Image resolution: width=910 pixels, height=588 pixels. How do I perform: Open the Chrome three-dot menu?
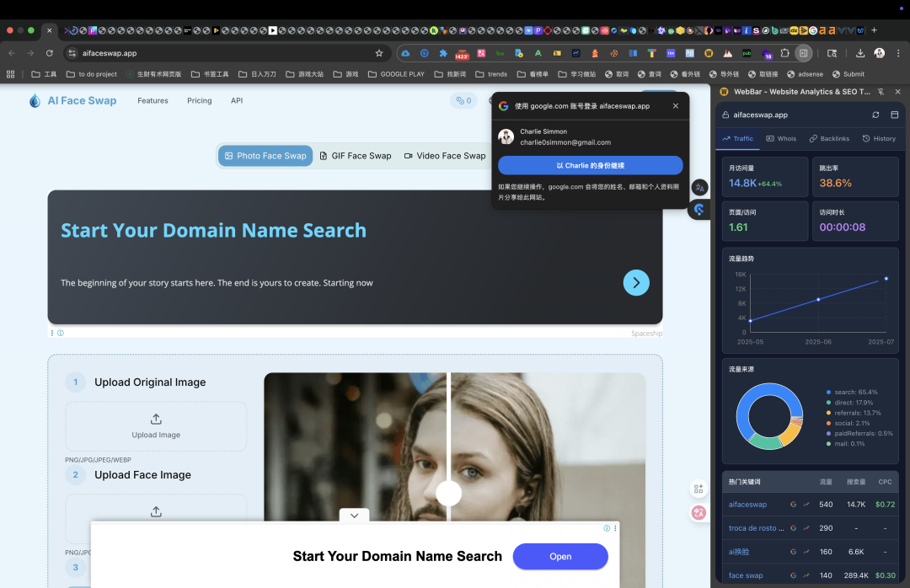tap(898, 53)
